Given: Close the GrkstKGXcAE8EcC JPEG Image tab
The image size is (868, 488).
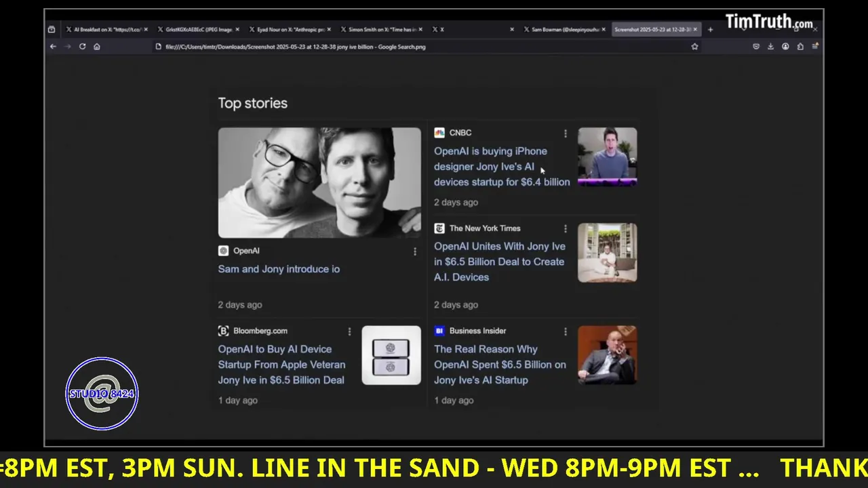Looking at the screenshot, I should [237, 30].
